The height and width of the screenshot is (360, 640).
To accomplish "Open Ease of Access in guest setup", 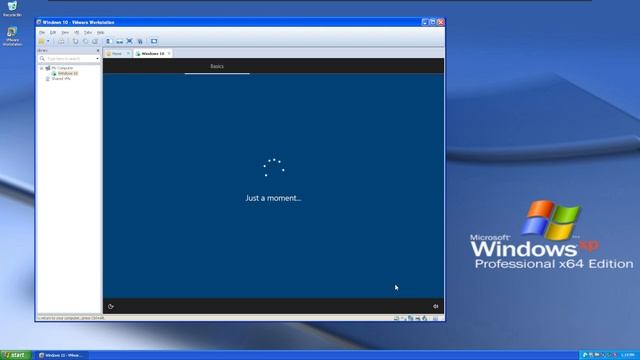I will [x=111, y=306].
